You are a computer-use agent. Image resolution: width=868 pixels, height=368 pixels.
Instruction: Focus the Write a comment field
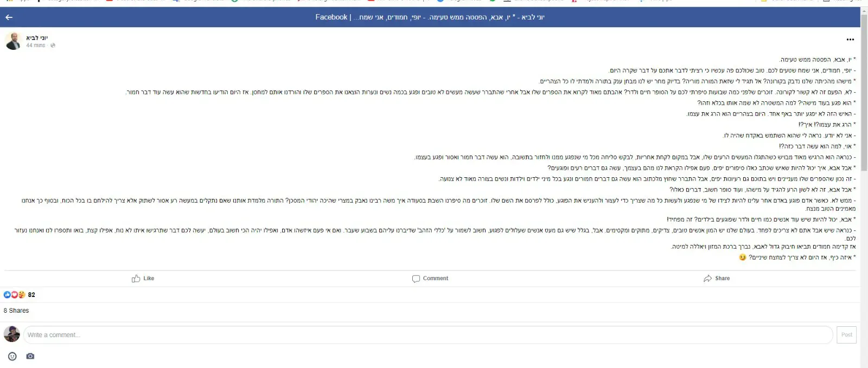pyautogui.click(x=427, y=335)
